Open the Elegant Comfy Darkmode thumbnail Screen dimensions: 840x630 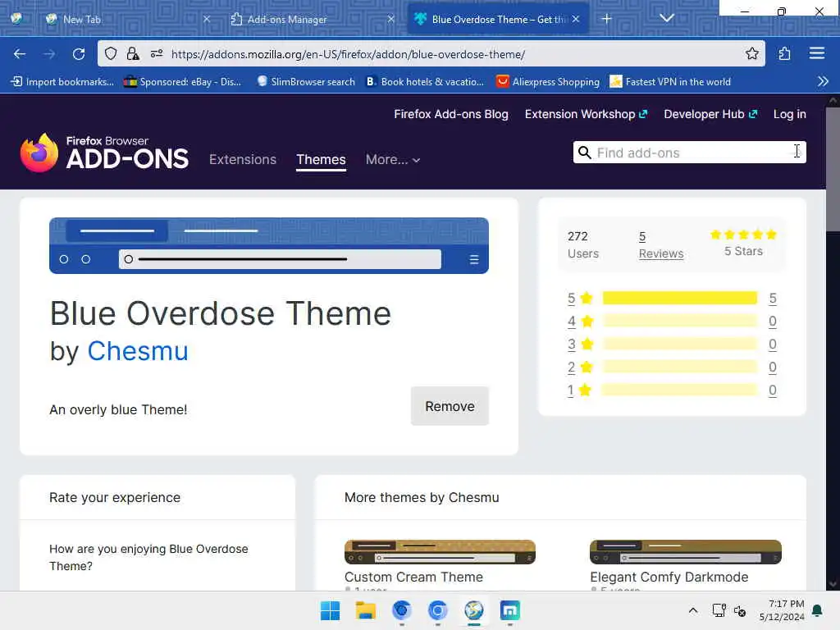[686, 552]
